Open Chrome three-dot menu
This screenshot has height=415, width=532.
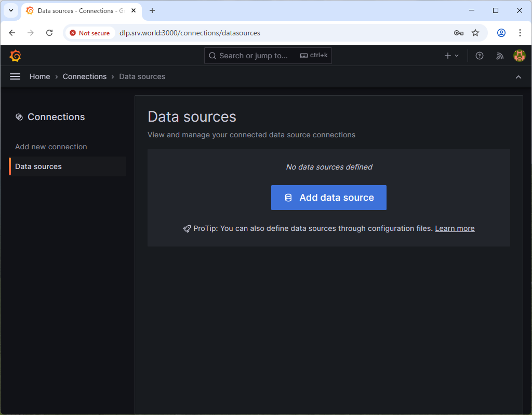pos(520,33)
